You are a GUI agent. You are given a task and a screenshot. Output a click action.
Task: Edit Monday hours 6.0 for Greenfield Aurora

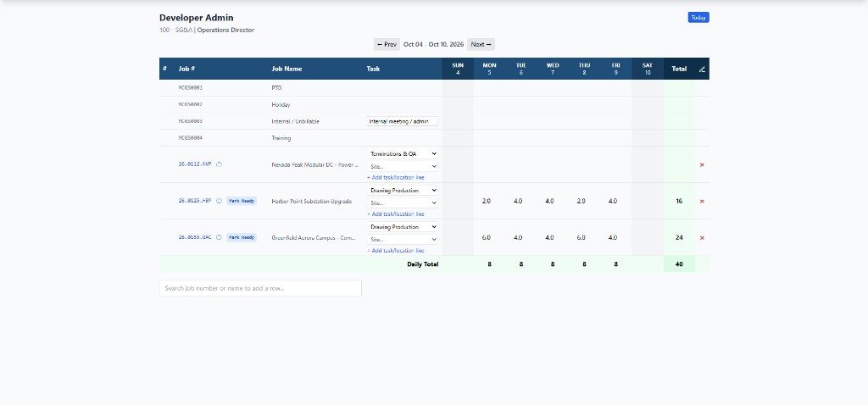pos(487,238)
